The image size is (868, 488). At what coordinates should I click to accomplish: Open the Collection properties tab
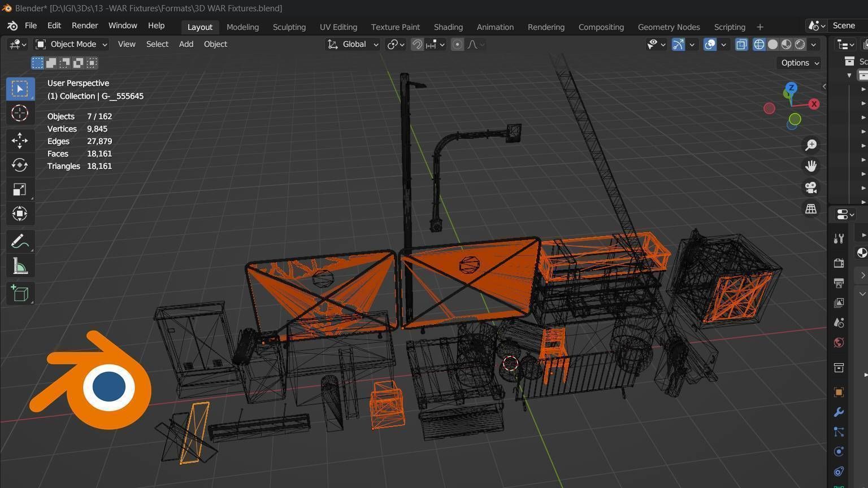[839, 368]
